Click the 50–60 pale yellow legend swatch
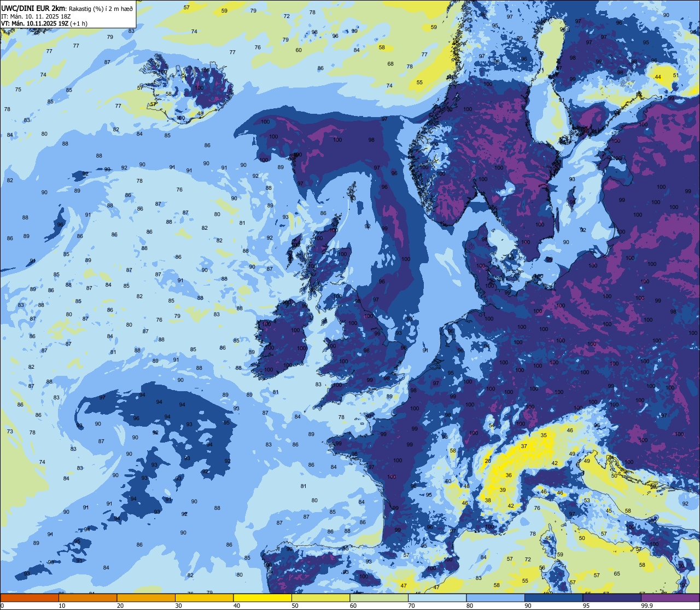Viewport: 700px width, 610px height. 320,597
